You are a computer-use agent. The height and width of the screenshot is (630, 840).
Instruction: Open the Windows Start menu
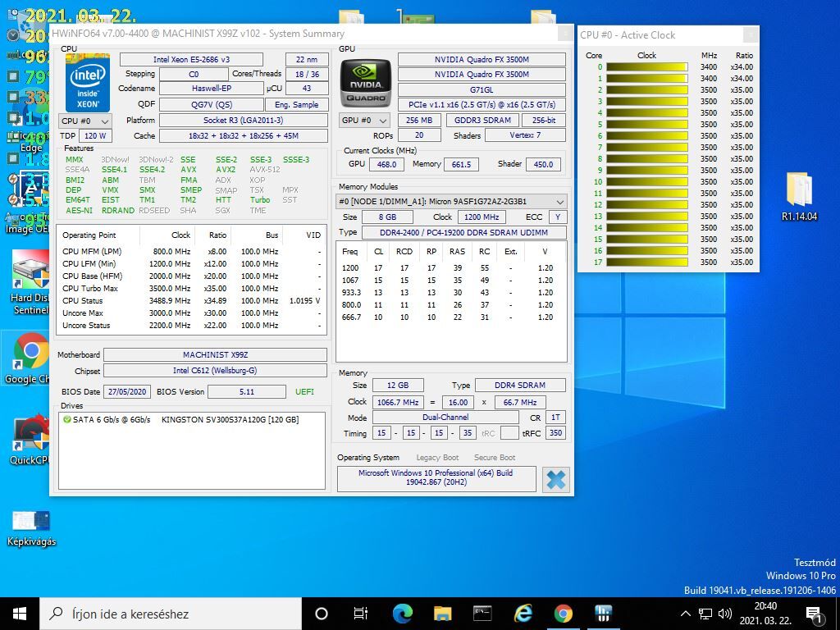point(20,614)
